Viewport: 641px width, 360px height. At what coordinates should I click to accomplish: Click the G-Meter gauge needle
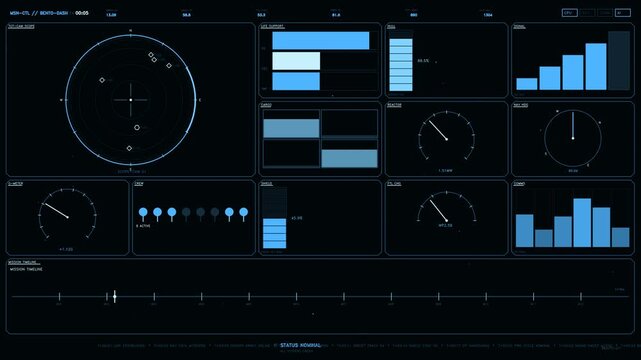point(56,210)
